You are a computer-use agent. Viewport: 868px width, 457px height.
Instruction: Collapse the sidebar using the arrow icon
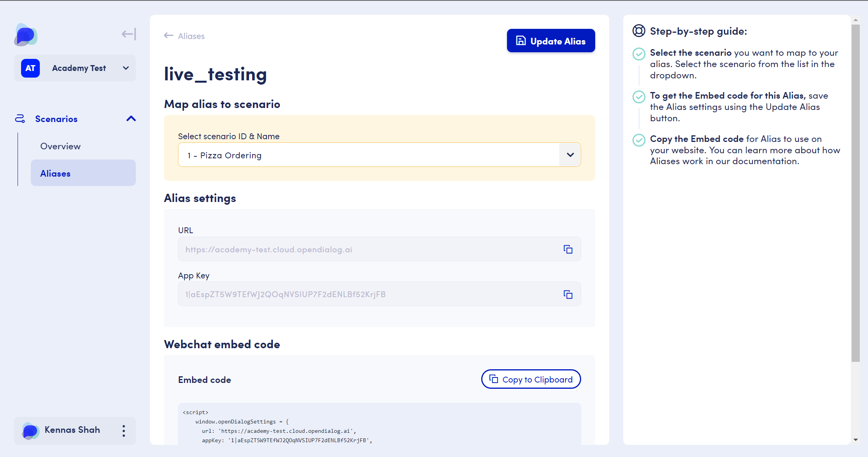[128, 34]
